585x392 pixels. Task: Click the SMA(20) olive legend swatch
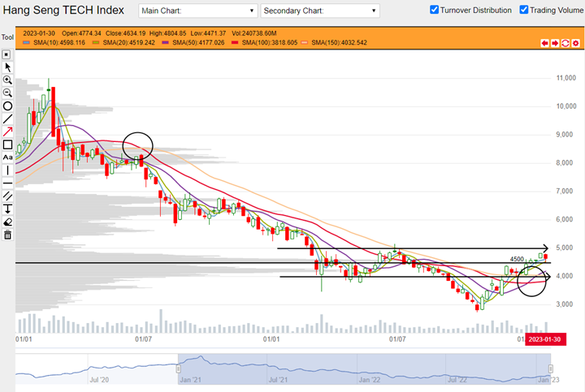(x=96, y=43)
